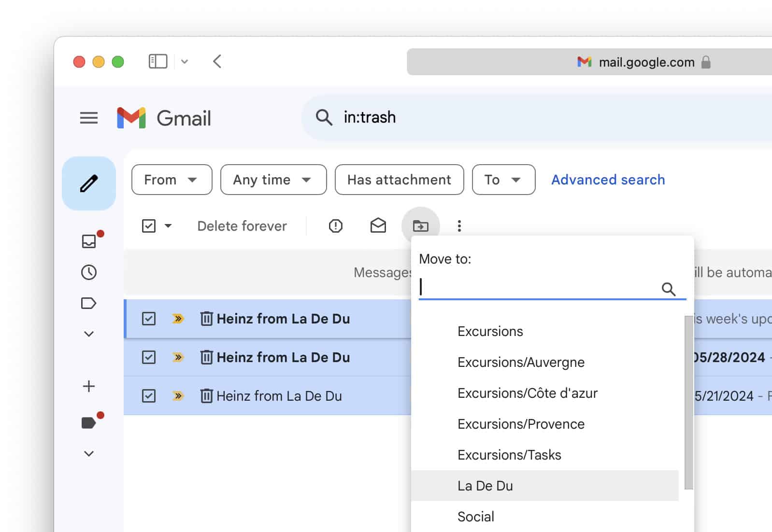Open the Gmail main menu hamburger icon

click(89, 118)
